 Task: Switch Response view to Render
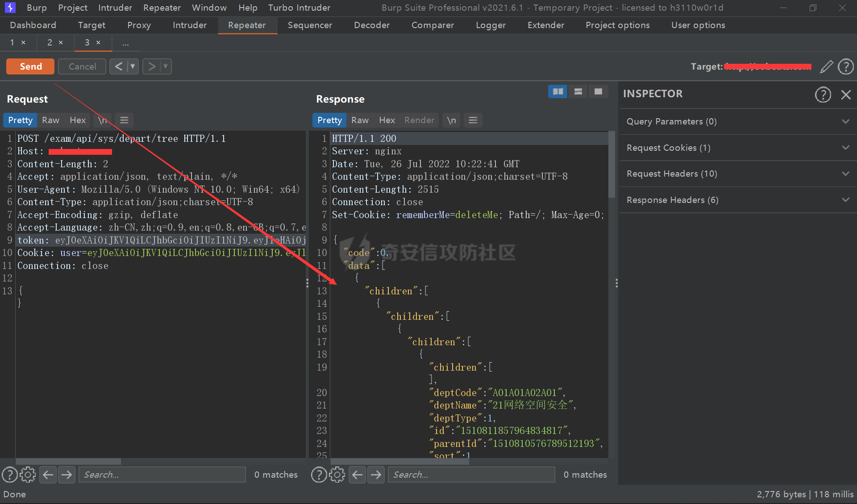point(419,120)
